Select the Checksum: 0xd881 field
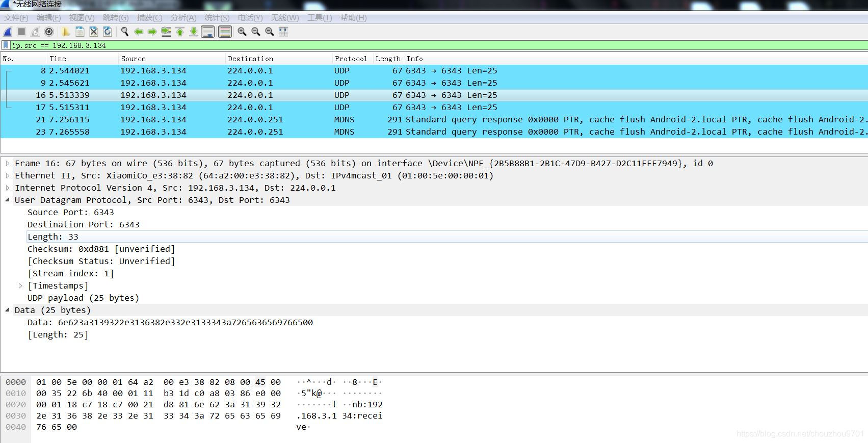 [101, 249]
